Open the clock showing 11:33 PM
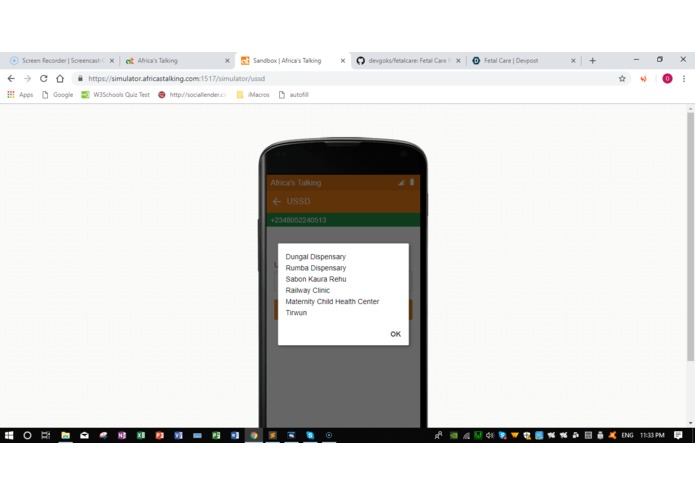Image resolution: width=695 pixels, height=494 pixels. (652, 436)
